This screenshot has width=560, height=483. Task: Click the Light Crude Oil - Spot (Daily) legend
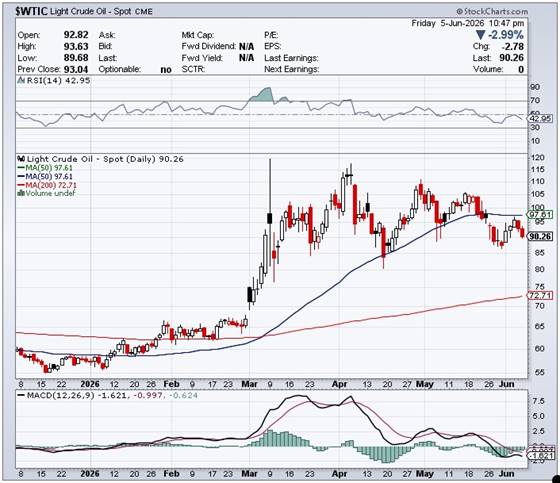pyautogui.click(x=105, y=159)
